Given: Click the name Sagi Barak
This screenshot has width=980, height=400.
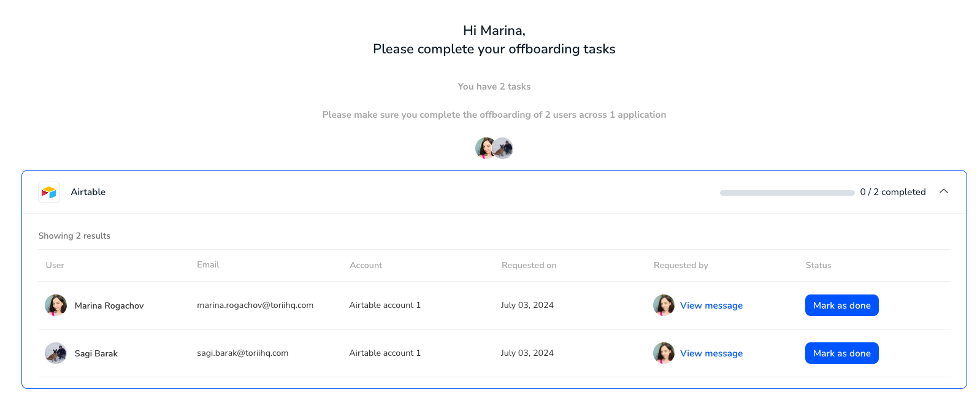Looking at the screenshot, I should pos(96,353).
